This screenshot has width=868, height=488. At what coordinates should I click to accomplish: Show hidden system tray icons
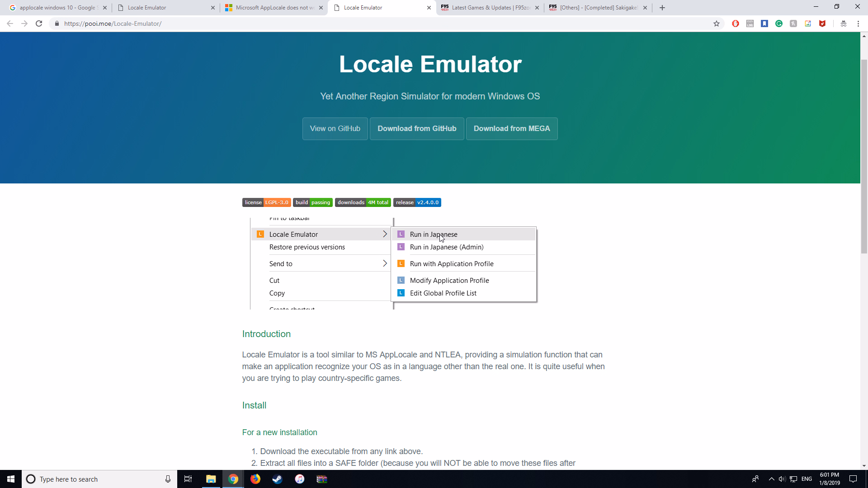(771, 479)
